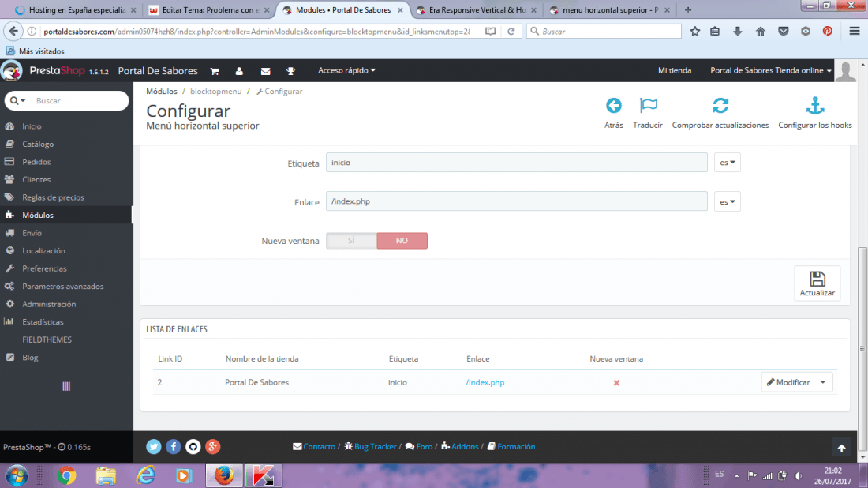
Task: Click the Enlace input field
Action: tap(517, 201)
